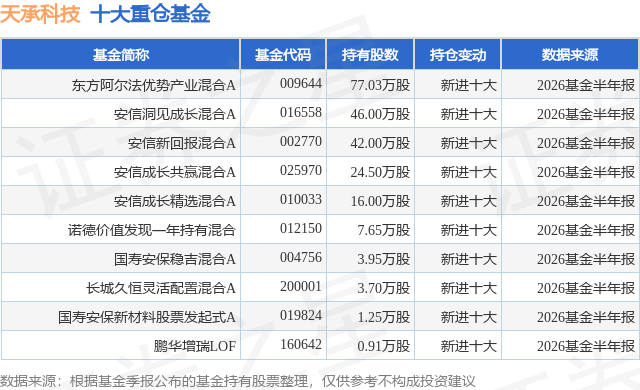The image size is (640, 390).
Task: Select the 十大重仓基金 heading
Action: click(150, 14)
